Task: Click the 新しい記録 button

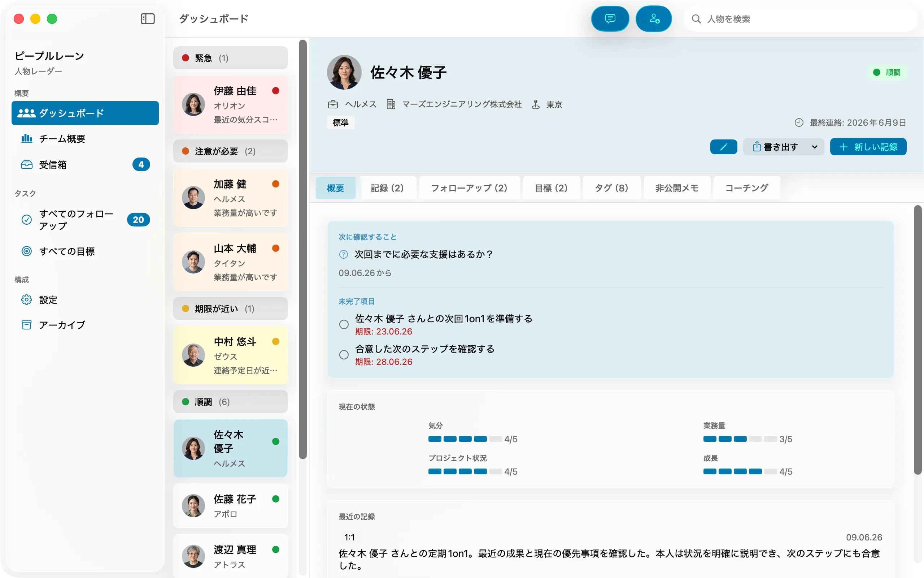Action: [868, 147]
